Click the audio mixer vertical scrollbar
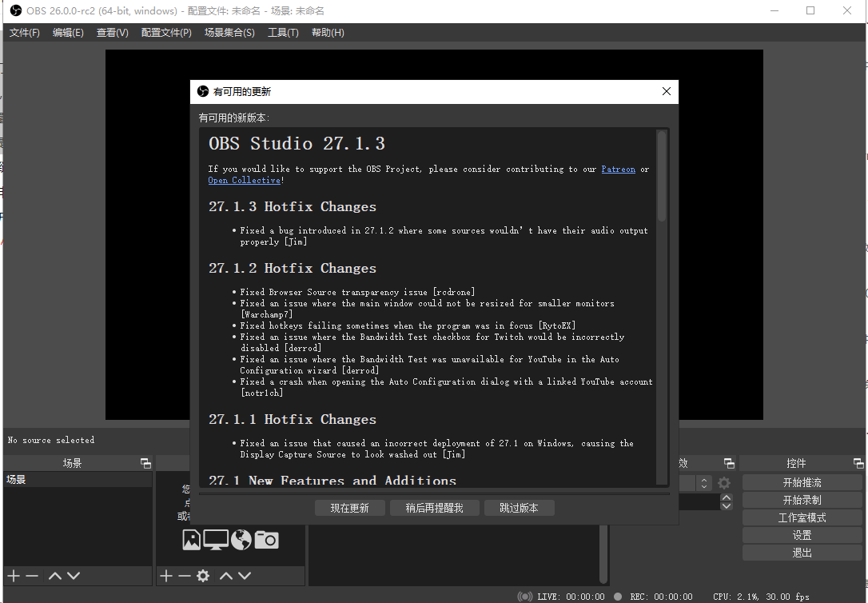 click(603, 553)
